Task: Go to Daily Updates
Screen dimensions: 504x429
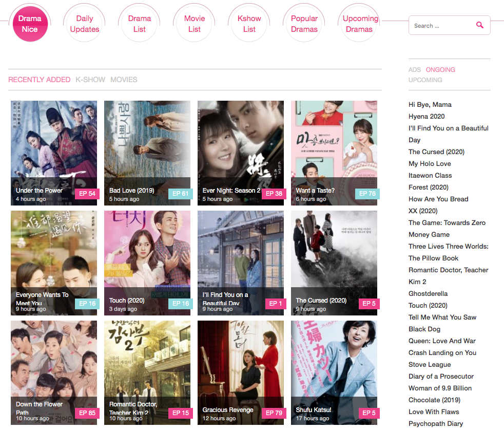Action: point(85,24)
